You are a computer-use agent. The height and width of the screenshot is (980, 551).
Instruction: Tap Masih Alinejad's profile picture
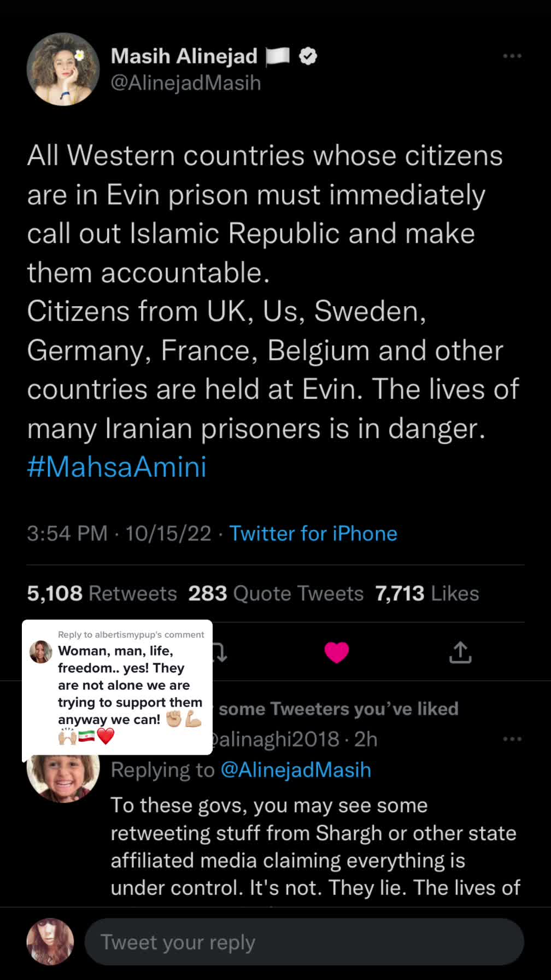[x=63, y=69]
